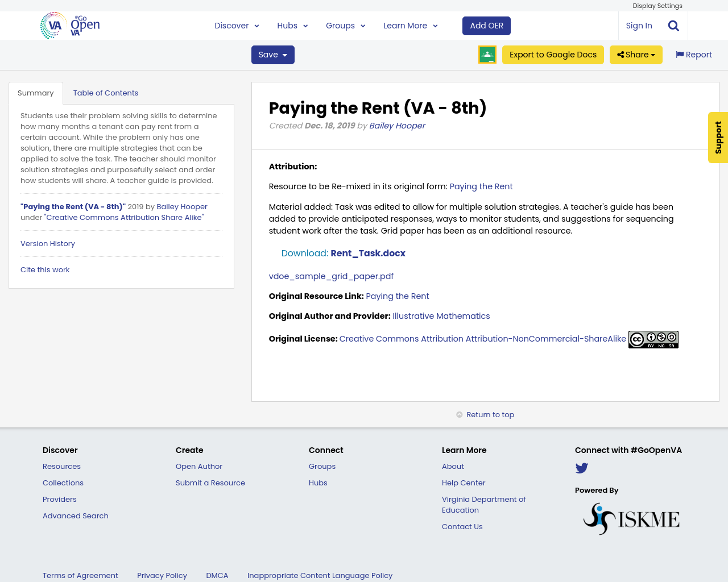The width and height of the screenshot is (728, 582).
Task: Click the GoOpenVA logo in the header
Action: tap(69, 25)
